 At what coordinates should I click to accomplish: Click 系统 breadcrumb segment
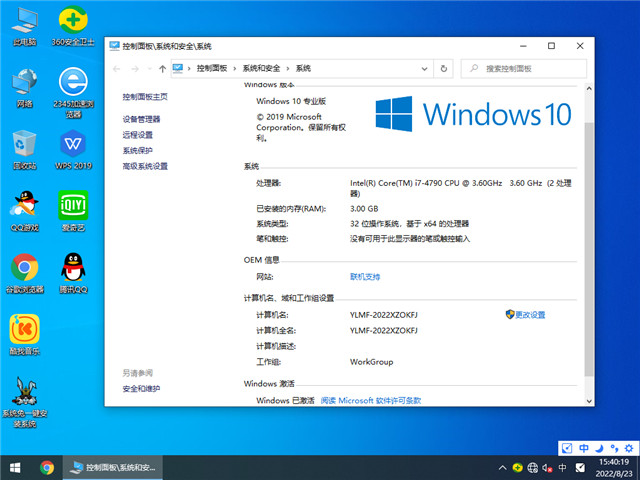pyautogui.click(x=303, y=69)
